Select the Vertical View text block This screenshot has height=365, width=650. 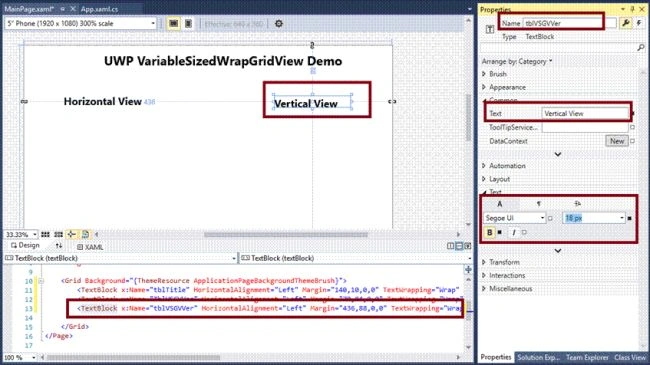(306, 104)
